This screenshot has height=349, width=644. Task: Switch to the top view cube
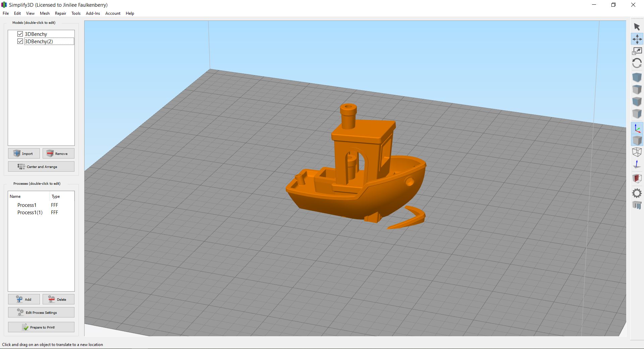pyautogui.click(x=637, y=90)
